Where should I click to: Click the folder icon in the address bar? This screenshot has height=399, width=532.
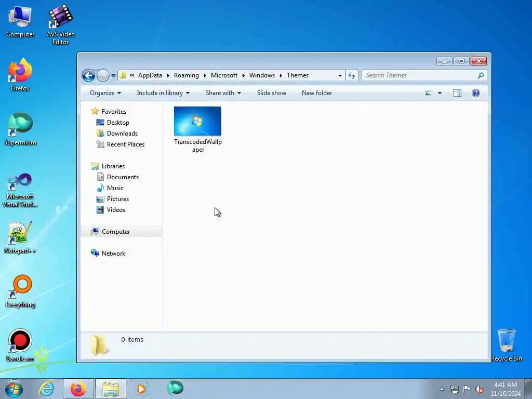pyautogui.click(x=123, y=75)
